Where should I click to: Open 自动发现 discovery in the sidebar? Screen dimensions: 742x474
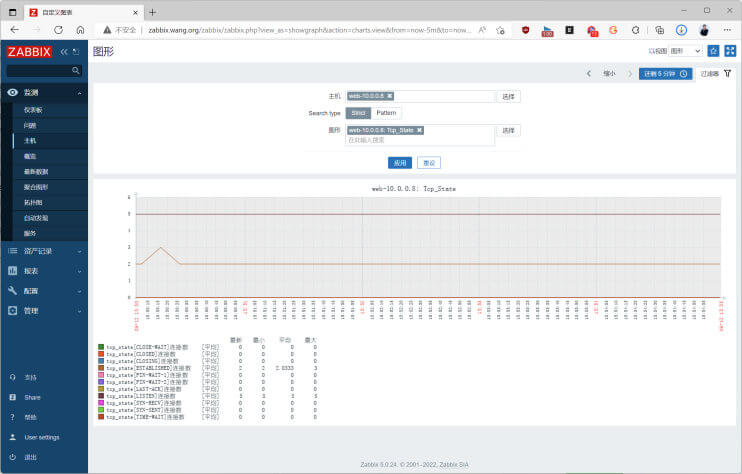pos(36,218)
